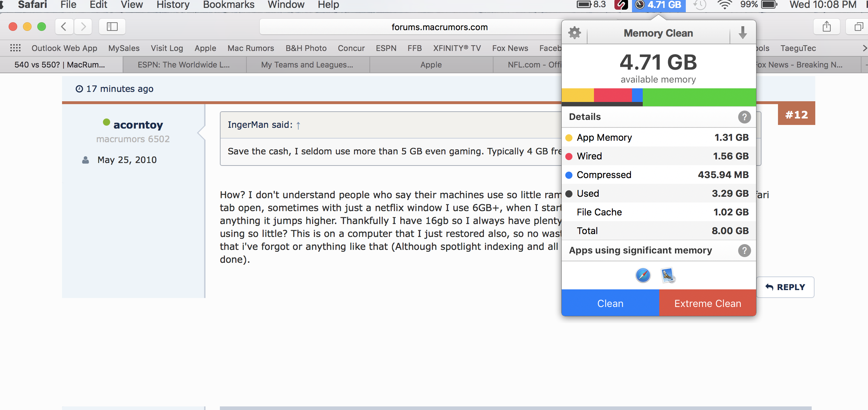Click the Safari share icon

tap(826, 27)
